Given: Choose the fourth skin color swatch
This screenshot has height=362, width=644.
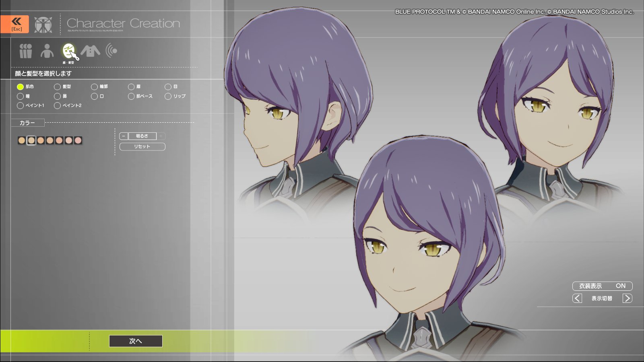Looking at the screenshot, I should pos(50,140).
